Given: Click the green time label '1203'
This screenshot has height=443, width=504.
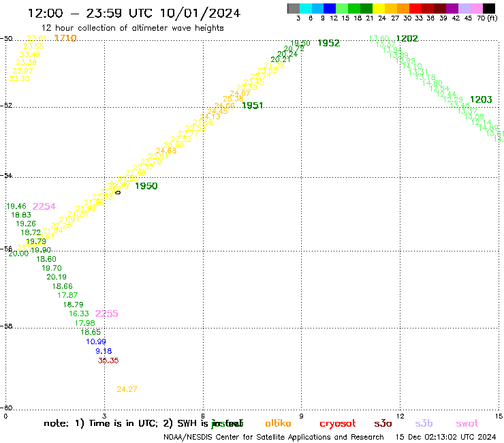Looking at the screenshot, I should [481, 100].
